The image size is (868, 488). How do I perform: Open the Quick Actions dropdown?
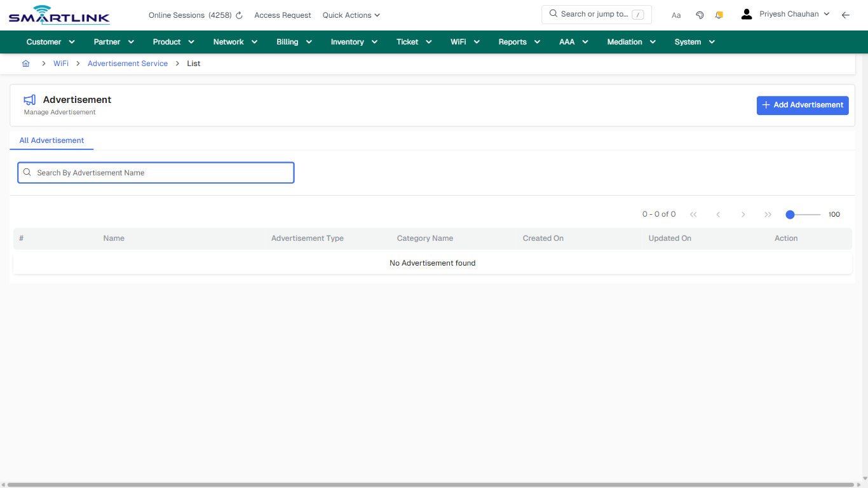pyautogui.click(x=351, y=15)
